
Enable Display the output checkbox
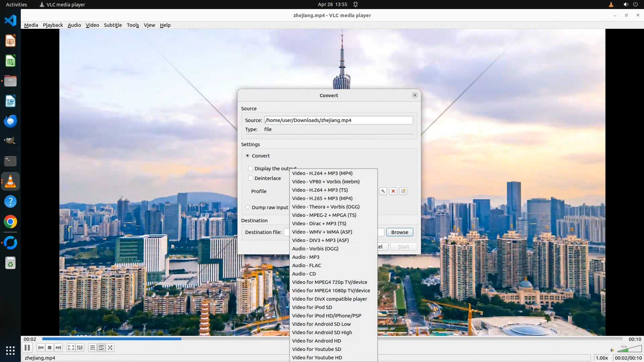(x=251, y=168)
